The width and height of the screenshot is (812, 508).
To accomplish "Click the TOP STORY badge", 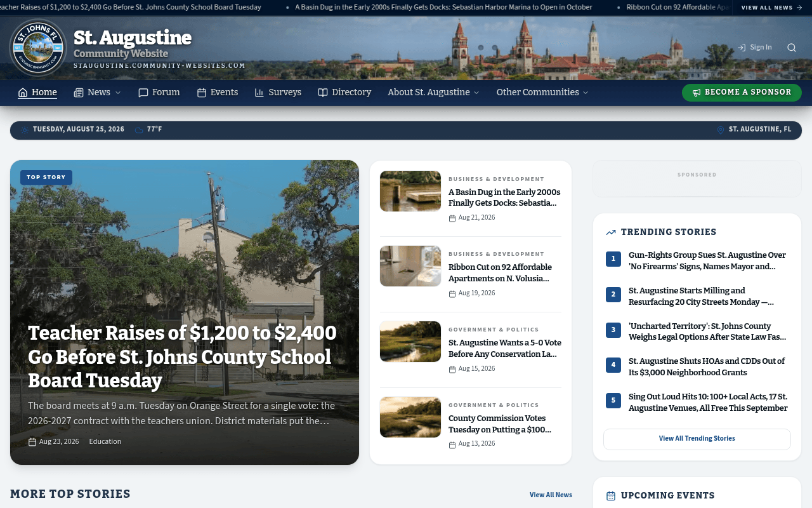I will tap(46, 178).
